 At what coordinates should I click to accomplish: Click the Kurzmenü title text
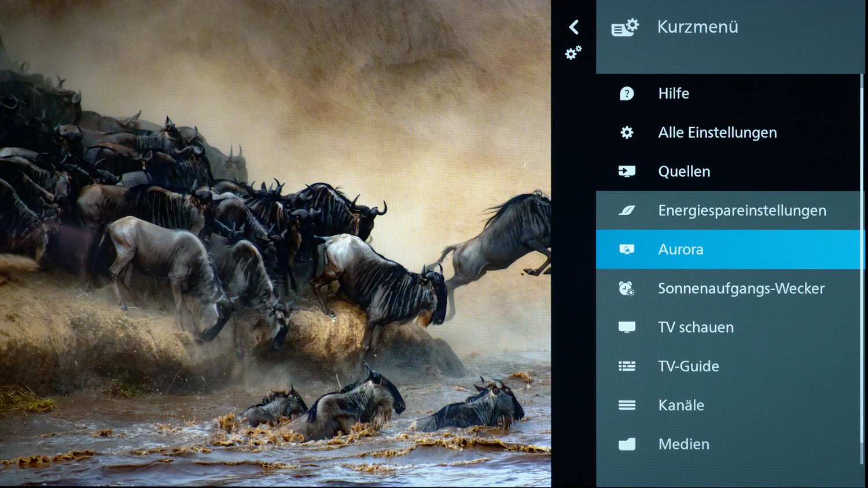(697, 27)
